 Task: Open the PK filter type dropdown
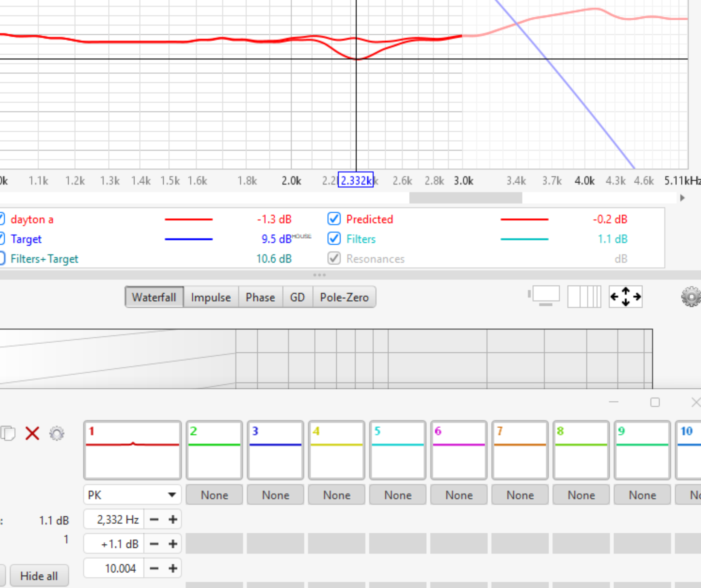[132, 495]
